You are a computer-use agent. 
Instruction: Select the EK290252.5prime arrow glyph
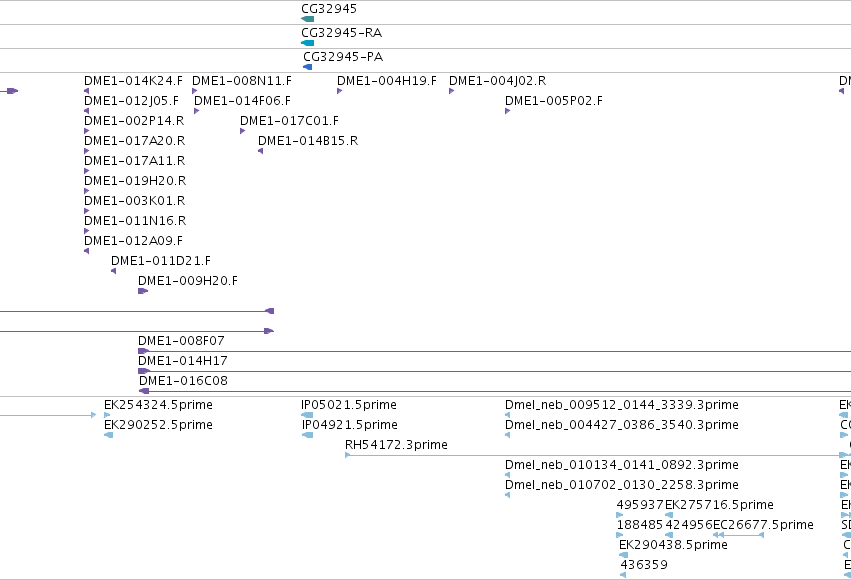(109, 435)
